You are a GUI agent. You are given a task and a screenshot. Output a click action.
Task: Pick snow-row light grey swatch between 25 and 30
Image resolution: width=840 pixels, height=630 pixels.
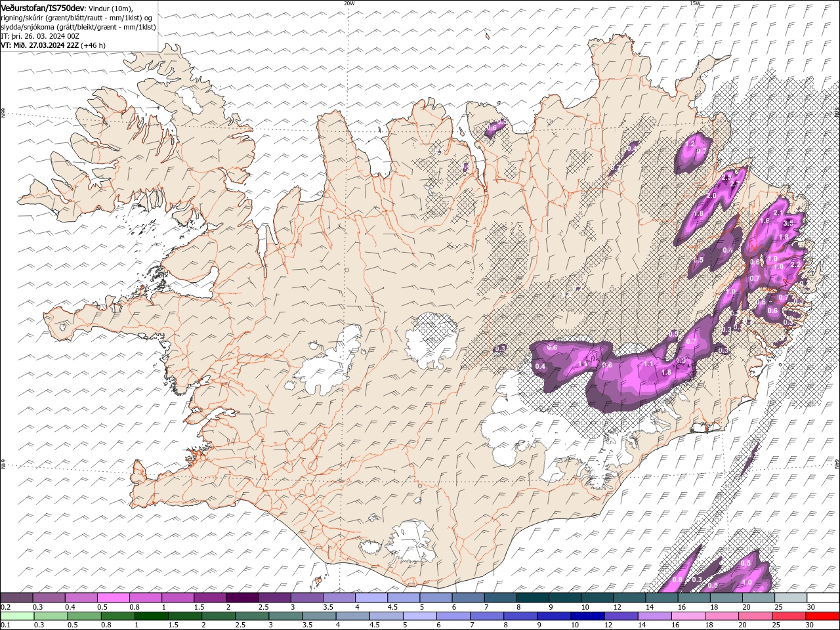791,598
